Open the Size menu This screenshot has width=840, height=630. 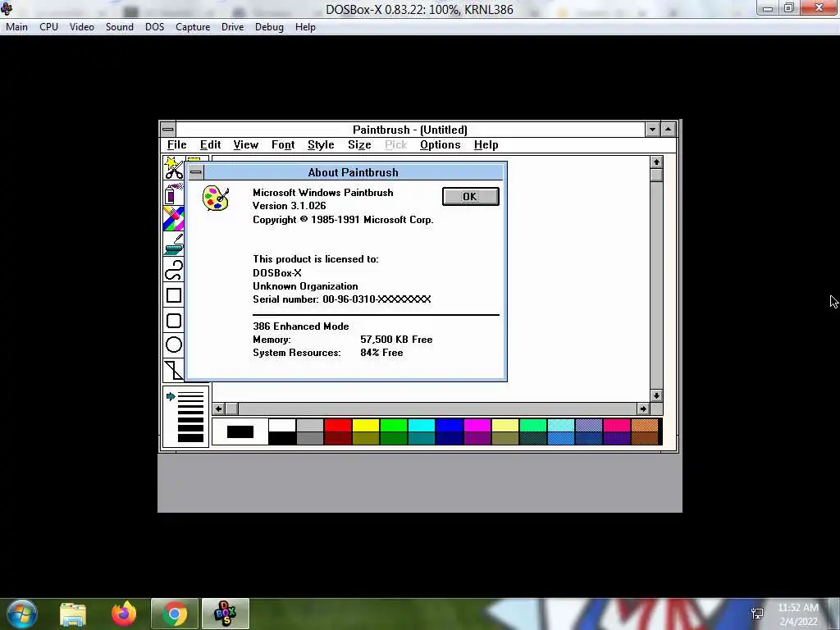(x=359, y=144)
